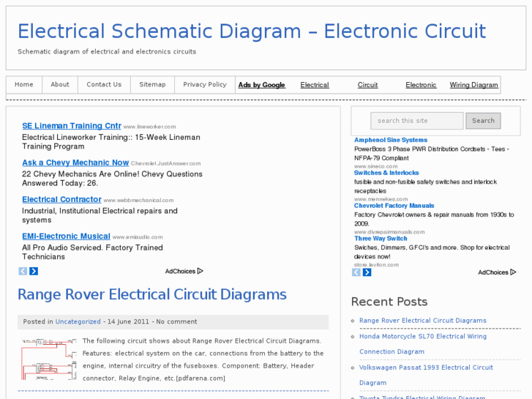Screen dimensions: 532x399
Task: Open the Range Rover circuit diagram thumbnail
Action: (49, 359)
